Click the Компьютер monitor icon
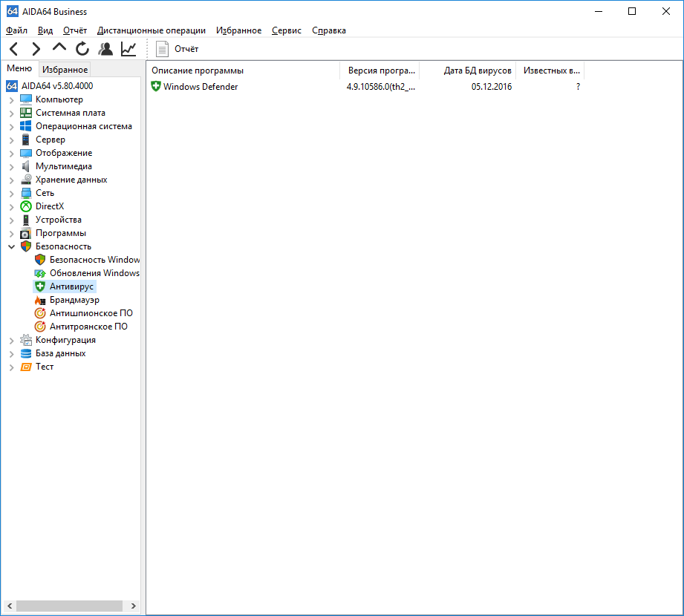Viewport: 684px width, 616px height. pyautogui.click(x=26, y=99)
